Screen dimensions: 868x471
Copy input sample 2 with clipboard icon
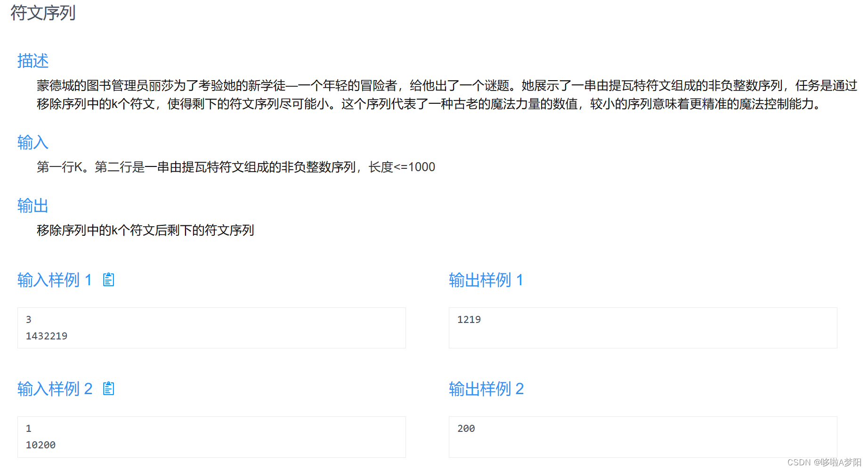point(109,388)
